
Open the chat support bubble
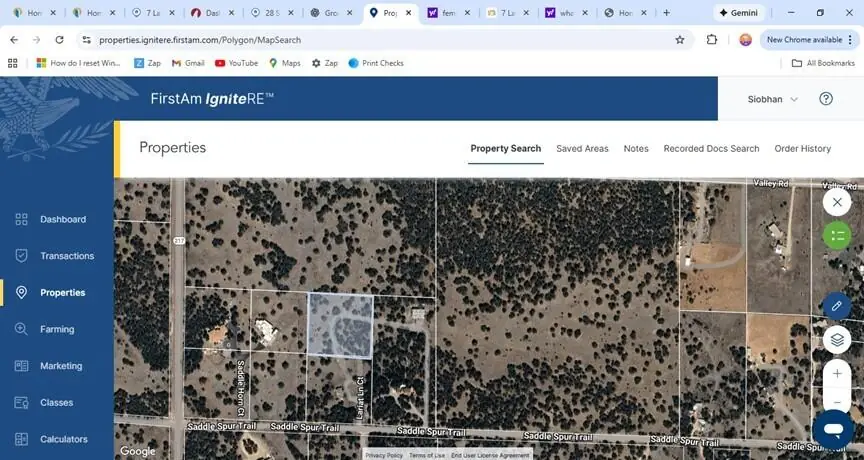coord(832,429)
